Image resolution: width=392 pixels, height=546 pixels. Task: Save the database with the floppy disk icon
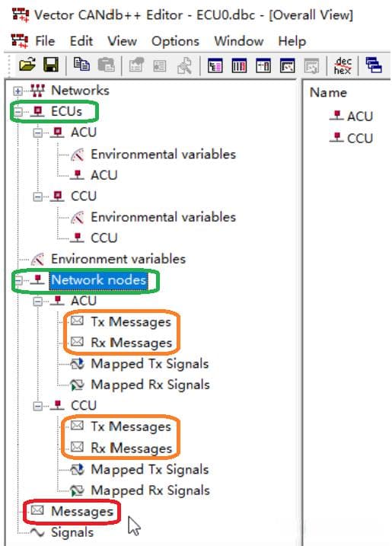point(51,65)
